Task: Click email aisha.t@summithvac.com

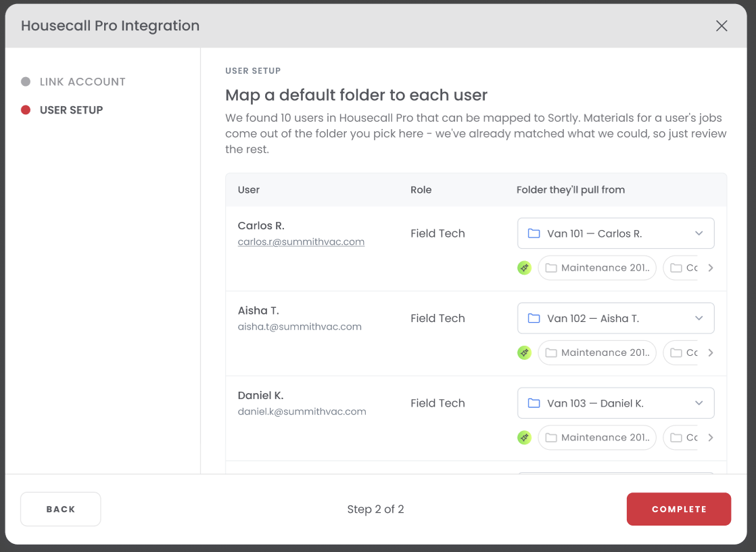Action: coord(300,327)
